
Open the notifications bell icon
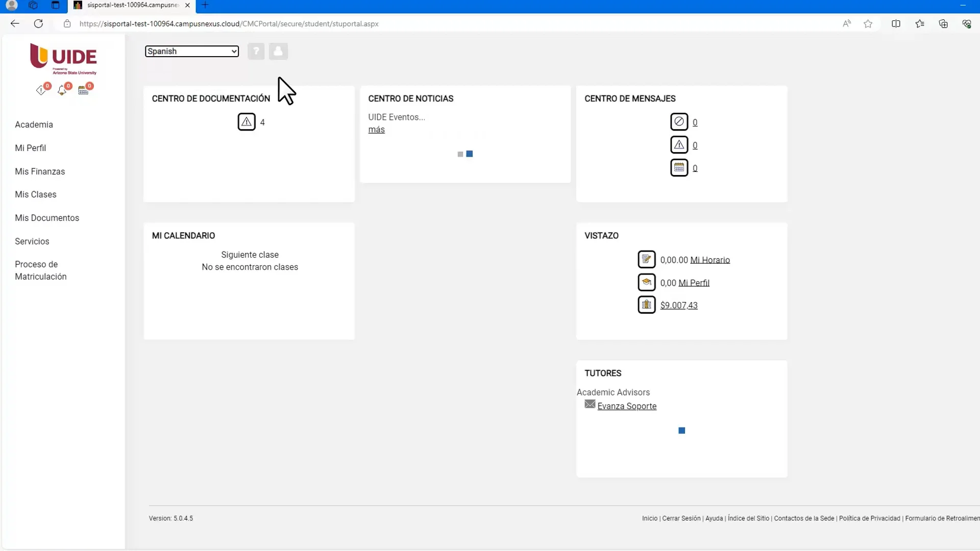(62, 90)
